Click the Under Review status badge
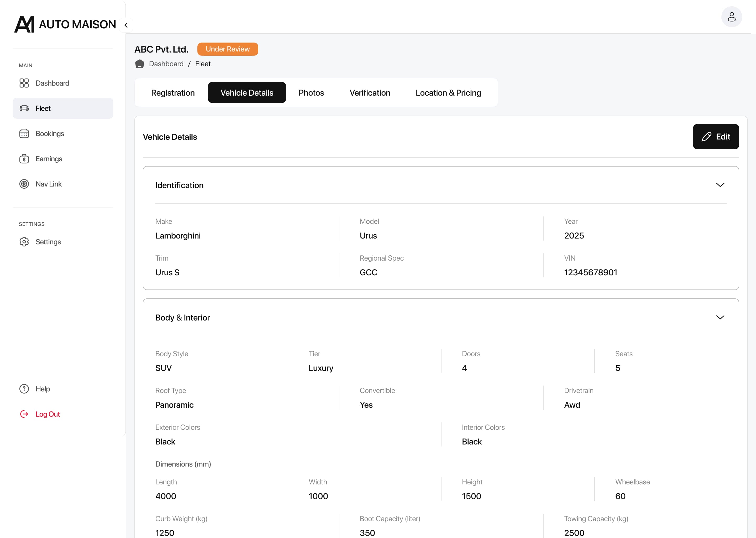 click(x=227, y=49)
